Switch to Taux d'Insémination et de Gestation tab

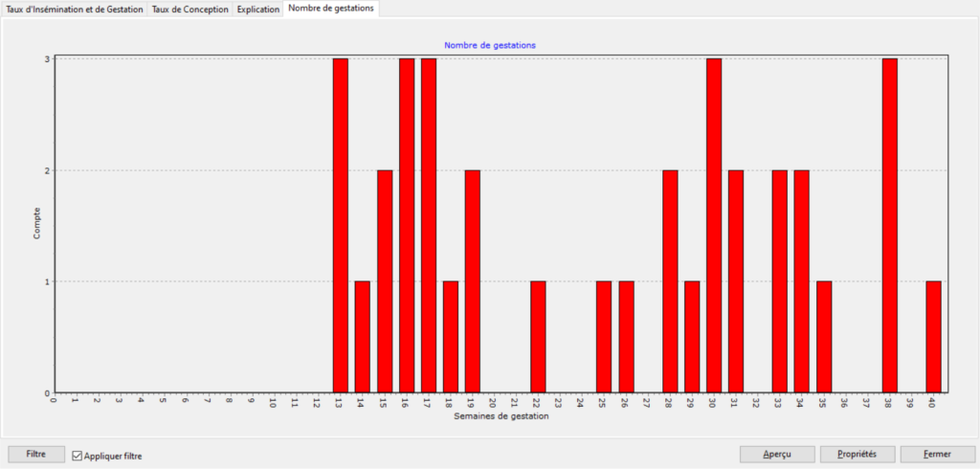(x=75, y=9)
